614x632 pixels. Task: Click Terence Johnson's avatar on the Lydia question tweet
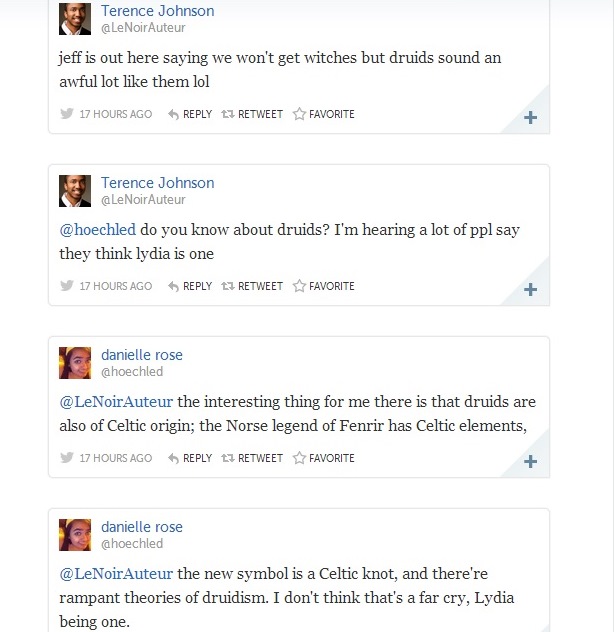(76, 191)
